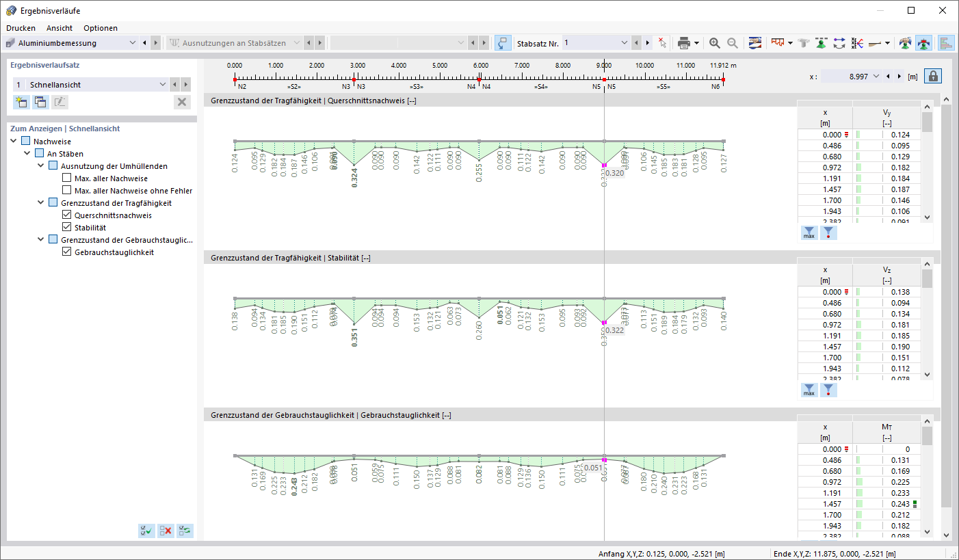Open the print options dropdown arrow

(696, 43)
